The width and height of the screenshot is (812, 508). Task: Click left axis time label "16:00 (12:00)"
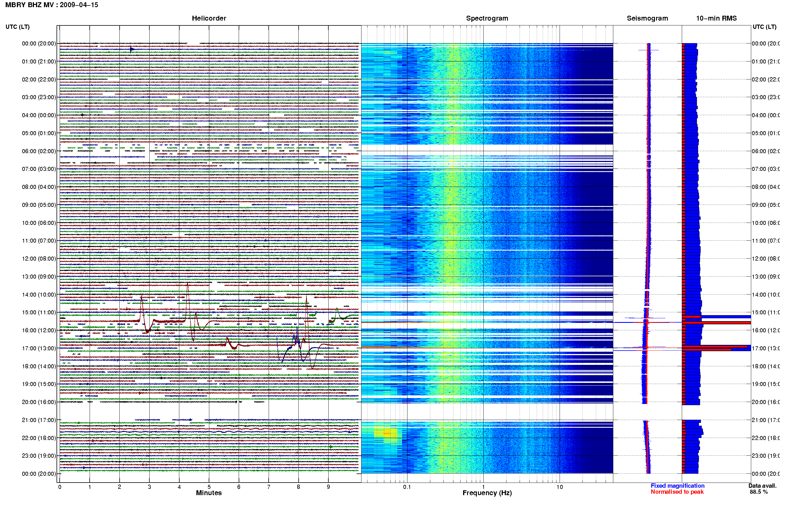pos(39,330)
